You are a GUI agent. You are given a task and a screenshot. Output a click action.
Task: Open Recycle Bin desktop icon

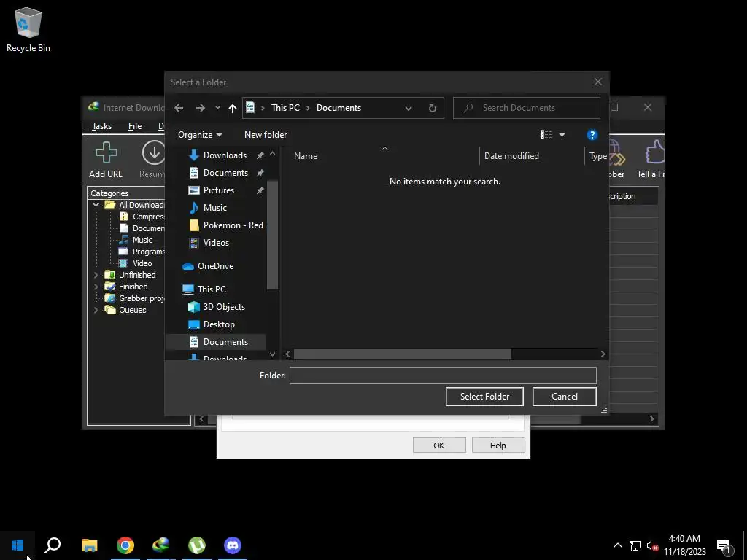coord(28,30)
